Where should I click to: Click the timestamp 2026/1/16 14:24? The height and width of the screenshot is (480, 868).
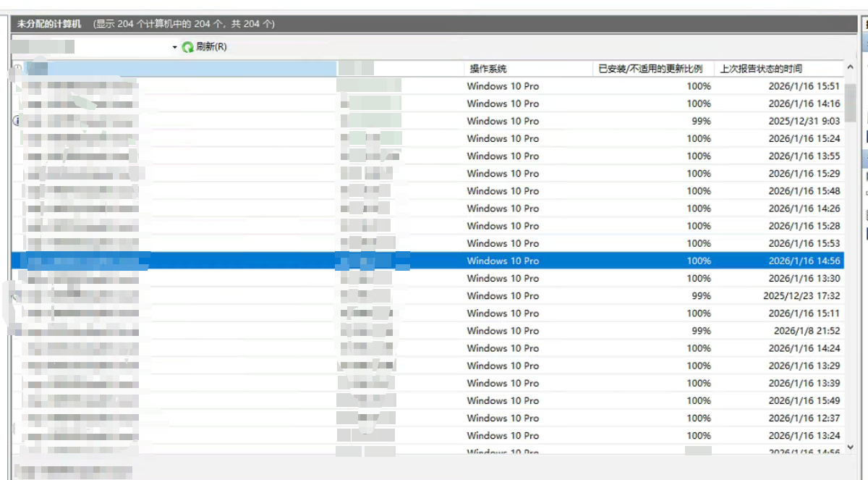(x=804, y=348)
